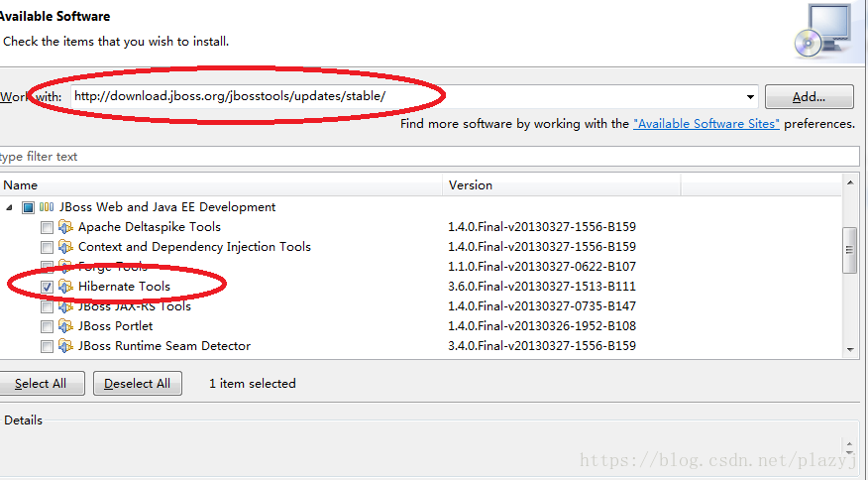This screenshot has height=480, width=868.
Task: Click the Context and Dependency Injection Tools icon
Action: (x=65, y=247)
